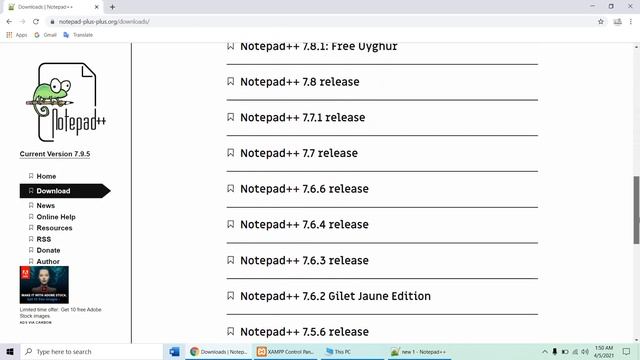Open Notepad++ 7.7.1 release link
Image resolution: width=640 pixels, height=360 pixels.
coord(302,118)
